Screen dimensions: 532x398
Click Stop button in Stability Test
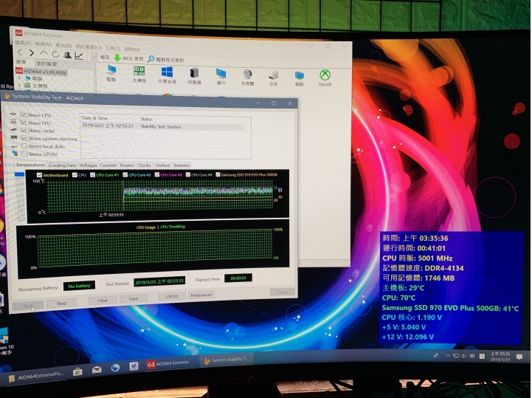click(x=61, y=303)
